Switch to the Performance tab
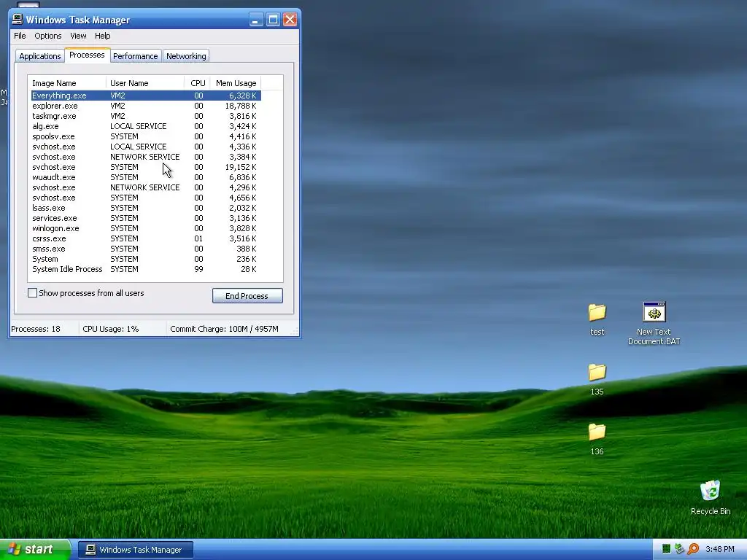Screen dimensions: 747x560 (135, 55)
